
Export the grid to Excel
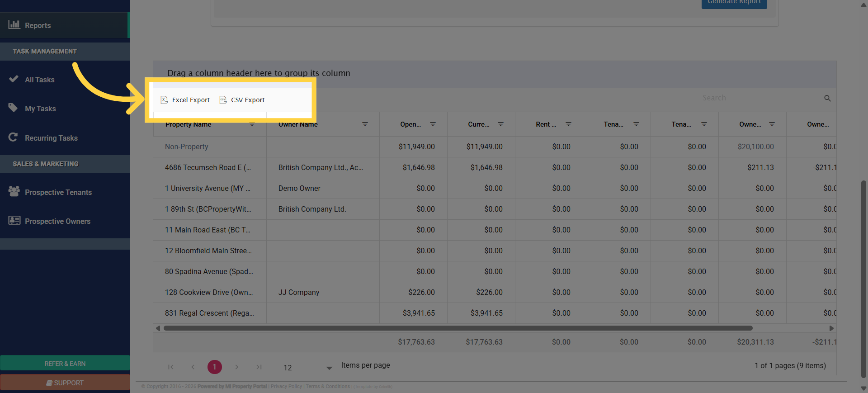(x=185, y=100)
